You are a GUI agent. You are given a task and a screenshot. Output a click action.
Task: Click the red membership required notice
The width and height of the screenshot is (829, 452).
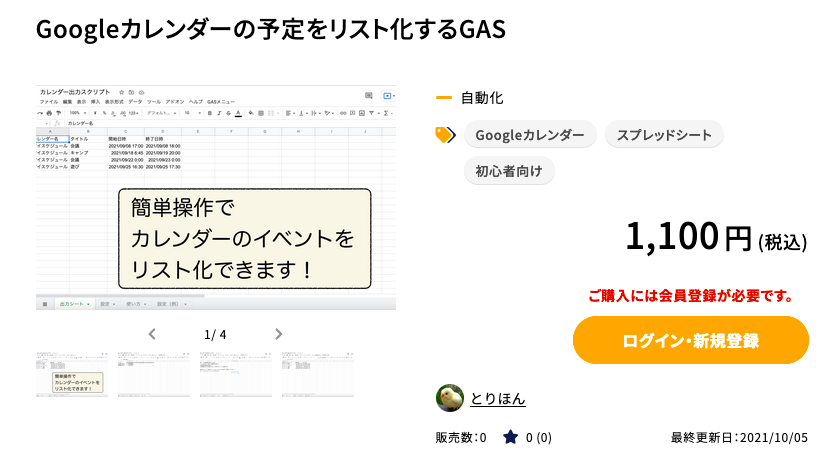pos(690,296)
